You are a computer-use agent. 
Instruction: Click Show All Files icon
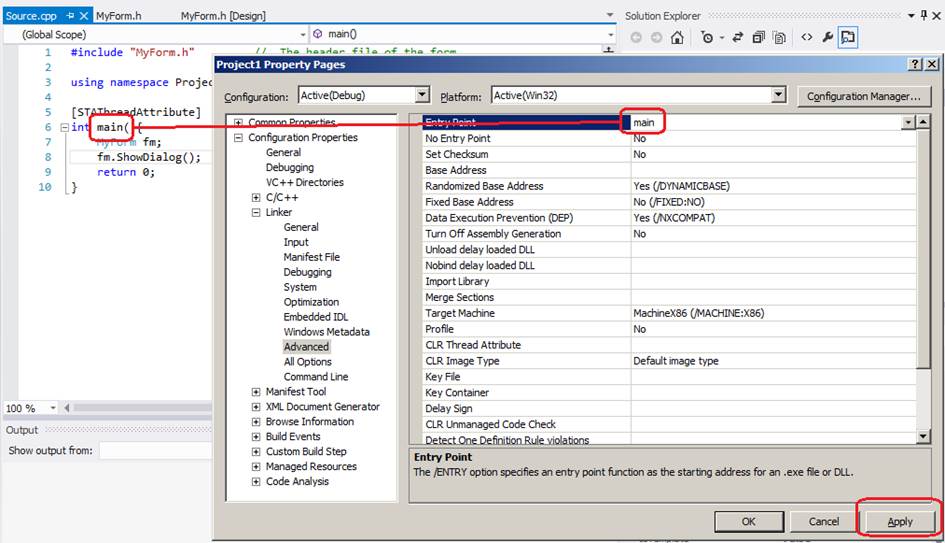point(779,38)
